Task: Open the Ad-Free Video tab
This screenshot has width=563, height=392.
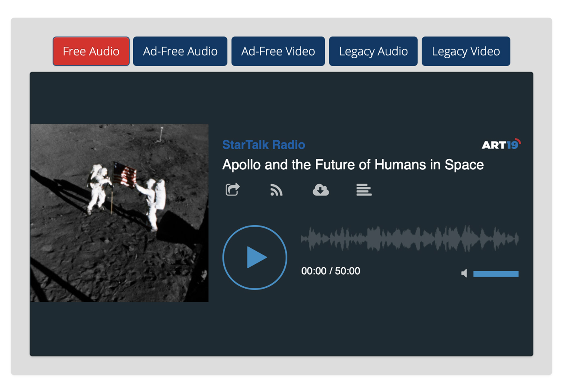Action: (278, 51)
